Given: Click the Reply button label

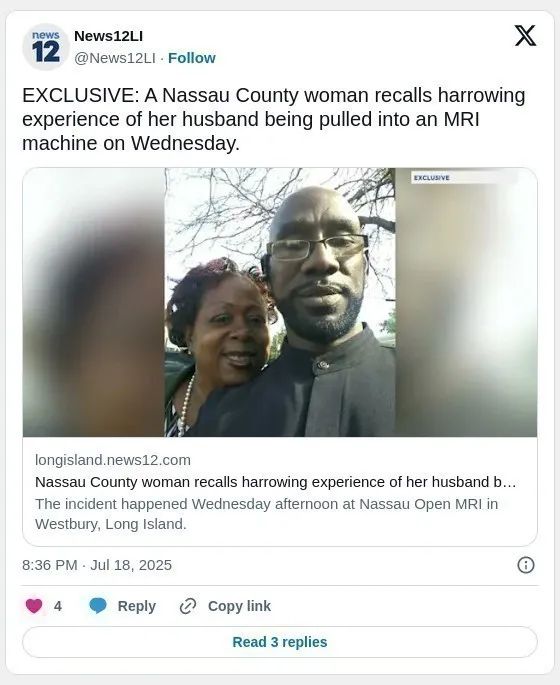Looking at the screenshot, I should tap(137, 606).
